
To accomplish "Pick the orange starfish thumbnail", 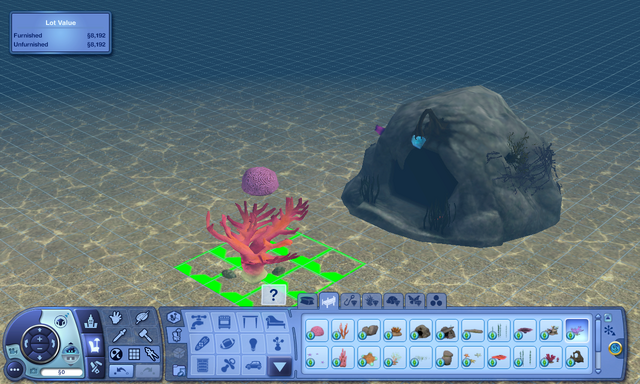I will [x=369, y=358].
